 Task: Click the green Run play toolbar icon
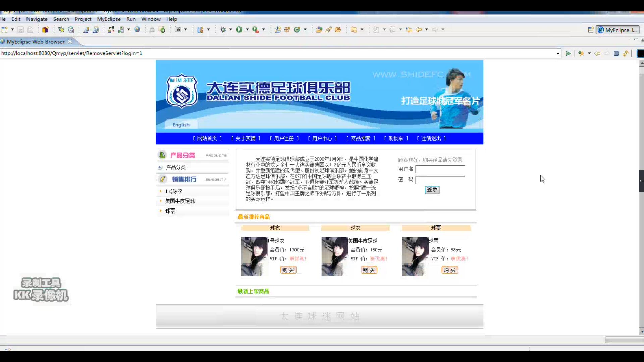(x=239, y=29)
